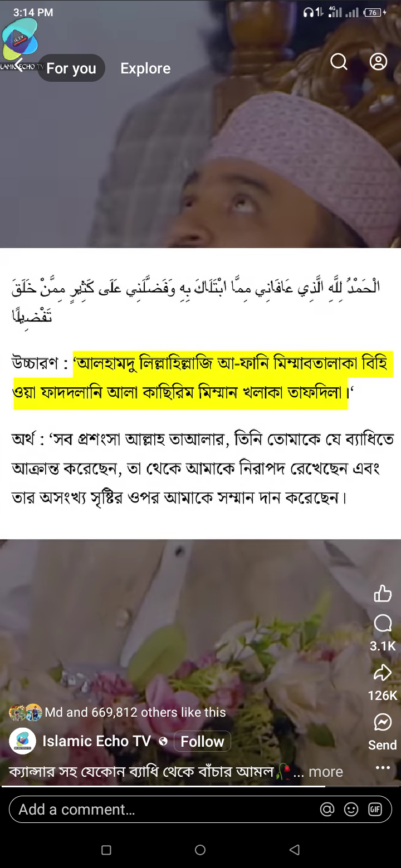
Task: Tap Islamic Echo TV profile picture
Action: tap(22, 741)
